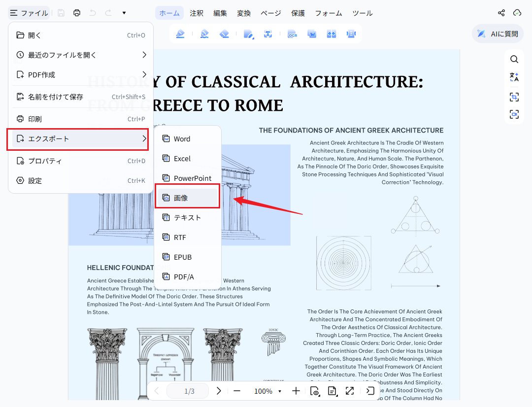Switch to the 変換 tab
Viewport: 532px width, 407px height.
[x=244, y=13]
